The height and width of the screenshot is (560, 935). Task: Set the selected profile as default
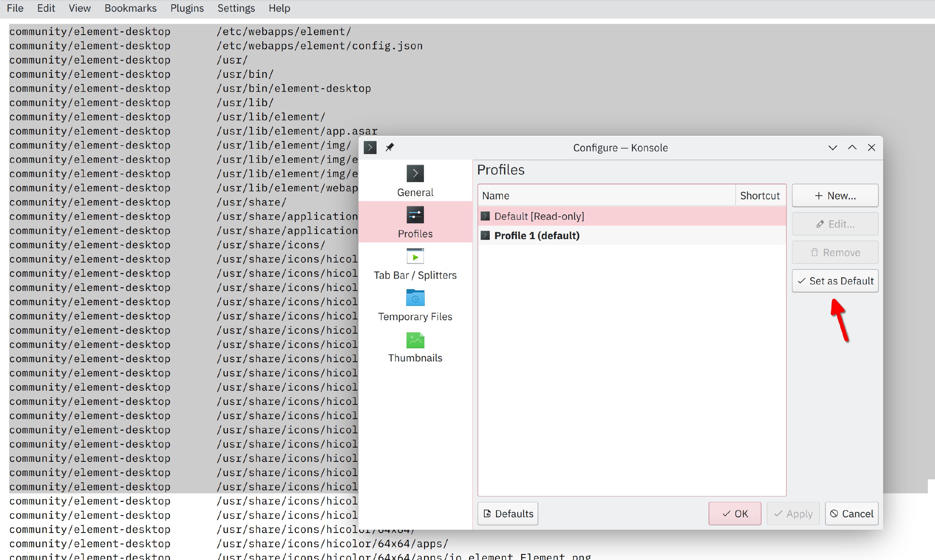(835, 281)
